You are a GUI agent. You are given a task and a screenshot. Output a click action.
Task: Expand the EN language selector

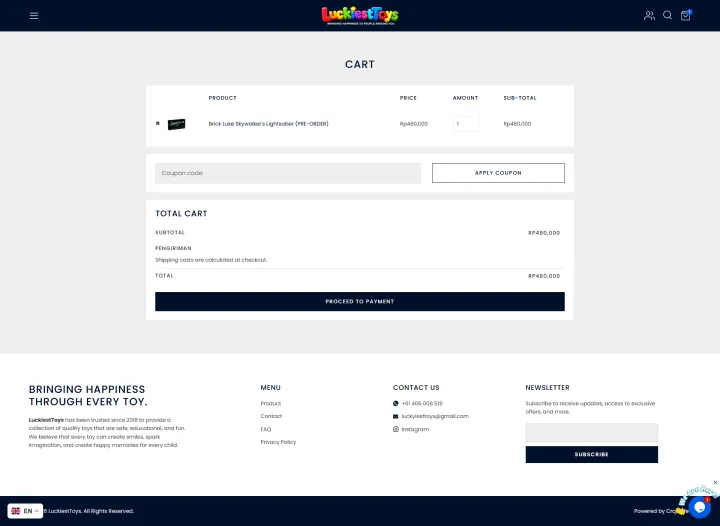[x=25, y=511]
